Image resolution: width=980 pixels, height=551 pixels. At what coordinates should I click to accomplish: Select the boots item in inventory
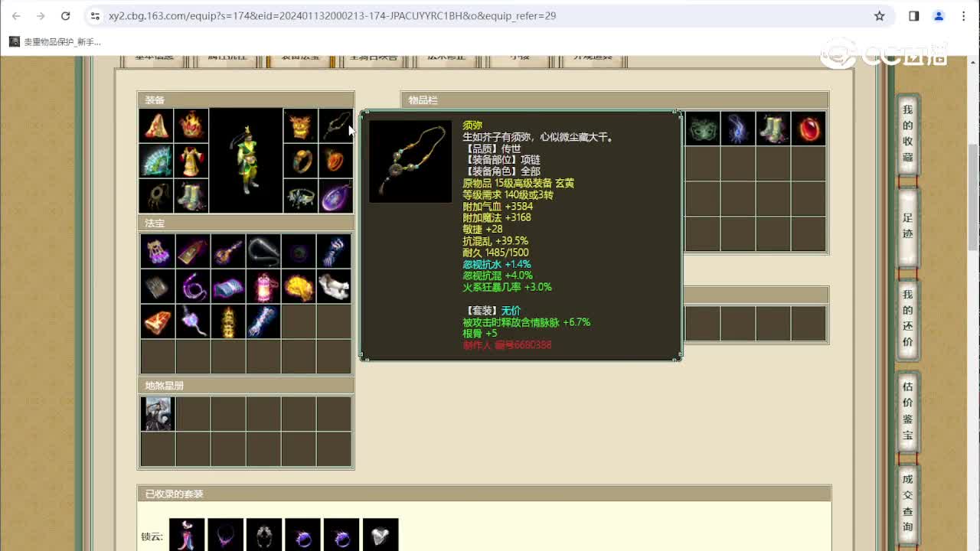[773, 128]
